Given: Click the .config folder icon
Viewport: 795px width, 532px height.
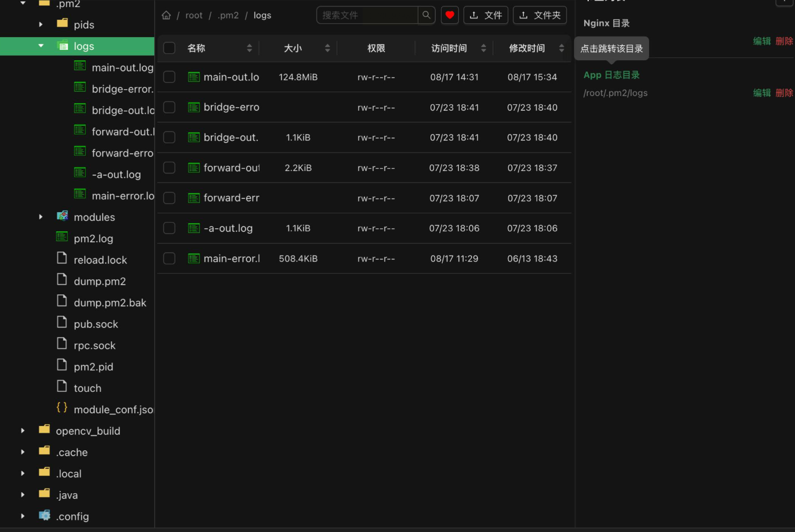Looking at the screenshot, I should 45,515.
